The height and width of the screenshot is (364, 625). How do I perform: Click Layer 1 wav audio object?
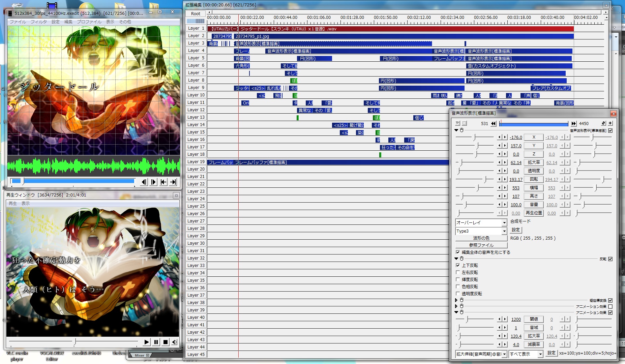tap(390, 29)
